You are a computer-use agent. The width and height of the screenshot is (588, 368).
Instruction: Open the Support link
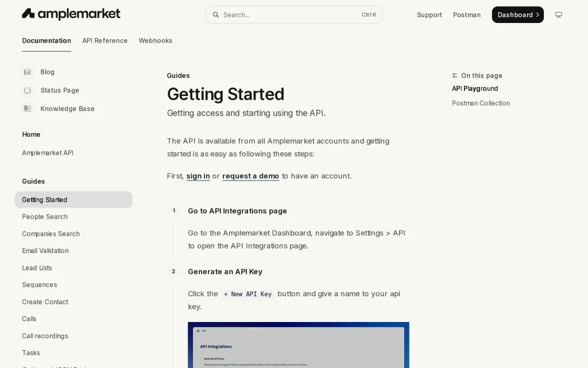(430, 14)
